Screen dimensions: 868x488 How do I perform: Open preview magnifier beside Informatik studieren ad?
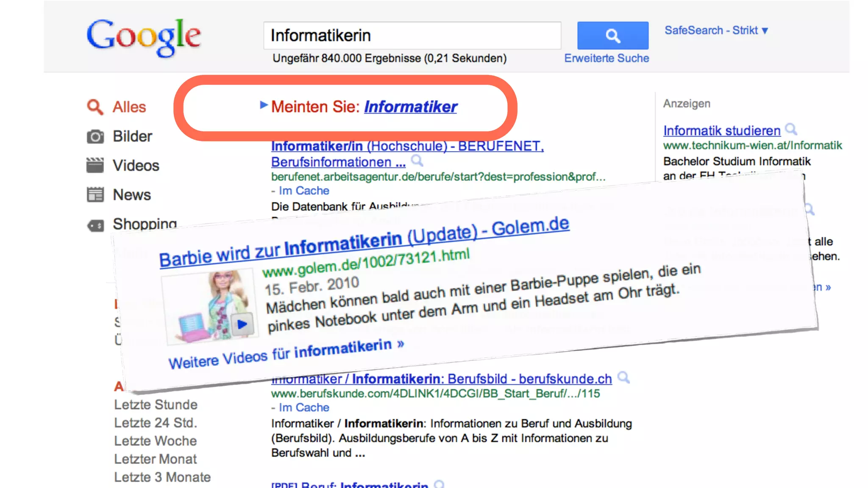point(791,129)
